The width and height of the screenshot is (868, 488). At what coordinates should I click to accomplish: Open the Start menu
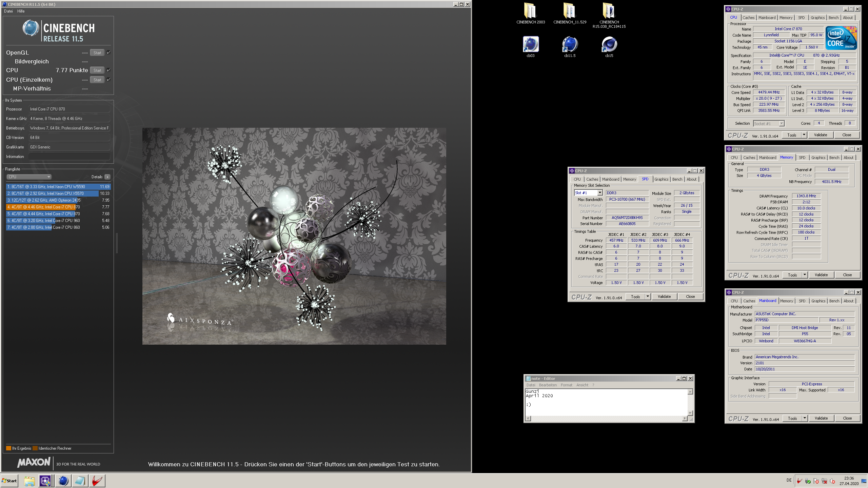click(9, 481)
